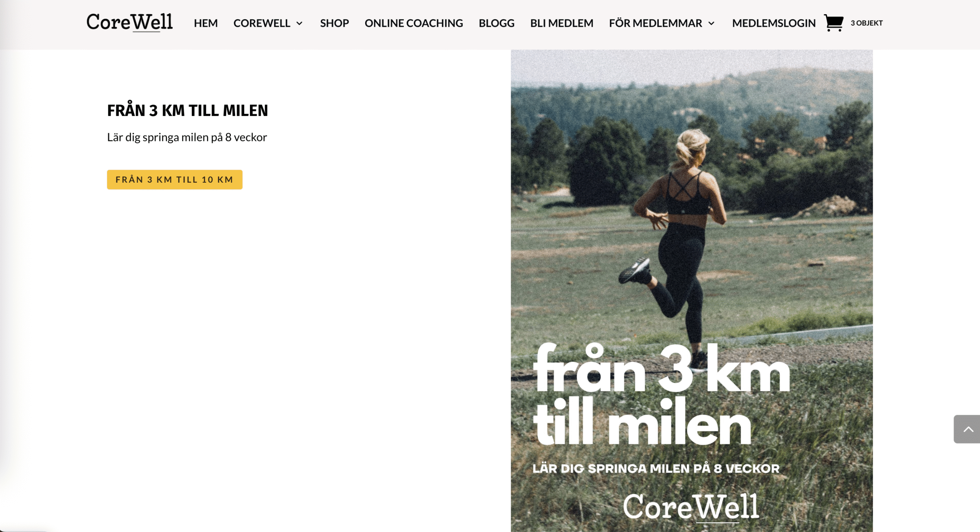Open ONLINE COACHING page
Screen dimensions: 980x532
pos(414,23)
